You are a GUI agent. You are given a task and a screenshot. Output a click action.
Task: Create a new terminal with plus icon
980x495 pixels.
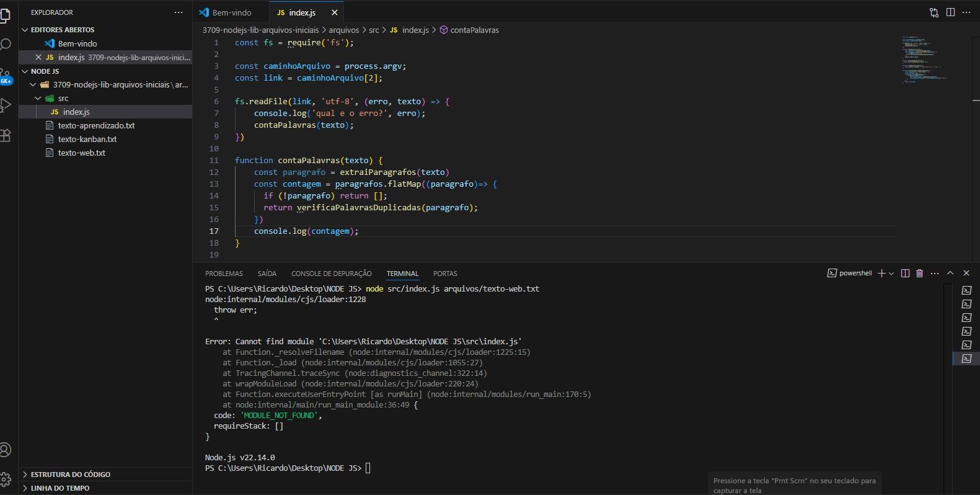pyautogui.click(x=881, y=273)
